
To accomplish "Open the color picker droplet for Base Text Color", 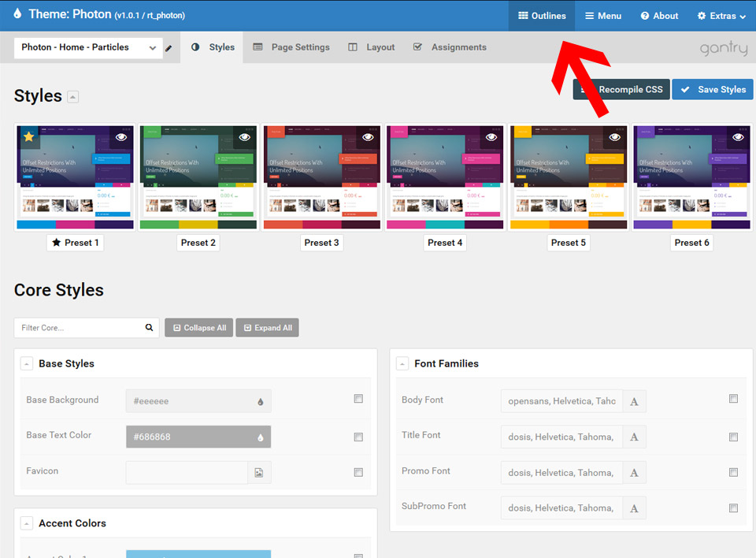I will [x=261, y=437].
